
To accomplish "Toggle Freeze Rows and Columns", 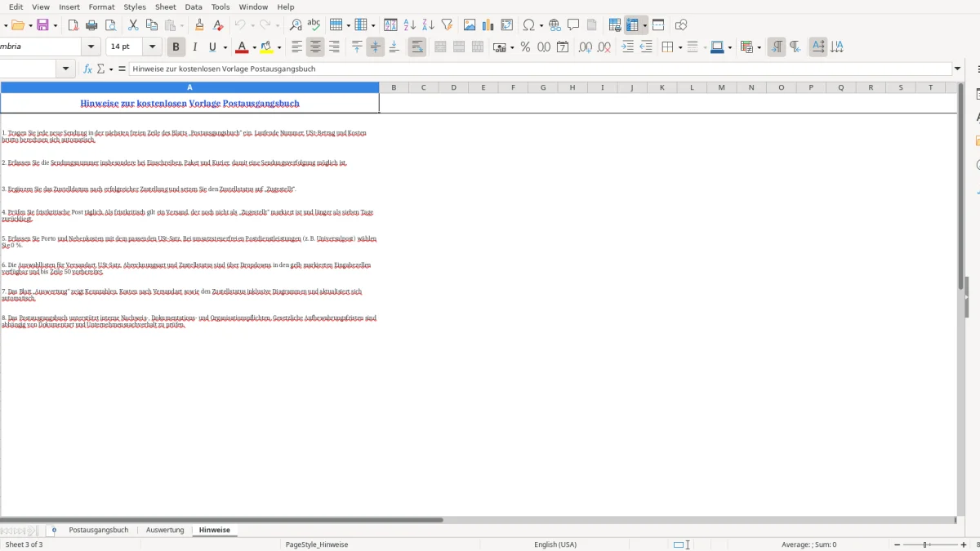I will tap(632, 25).
